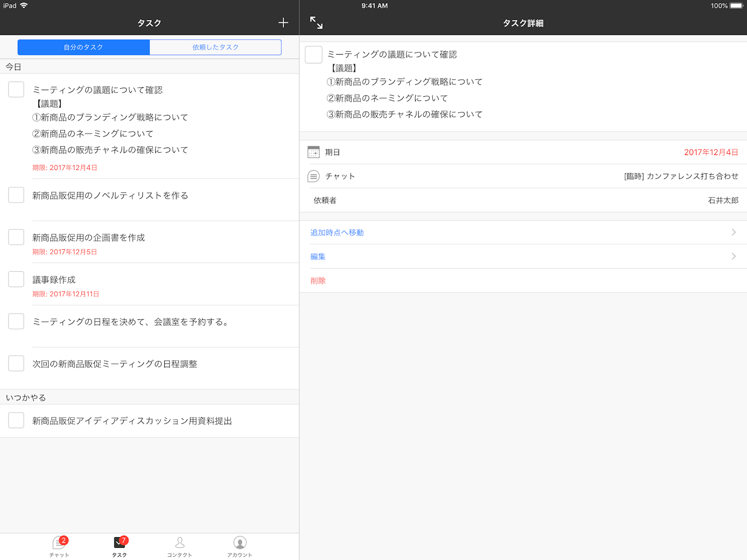Tap the calendar icon next to 期日
Screen dimensions: 747x560
313,152
